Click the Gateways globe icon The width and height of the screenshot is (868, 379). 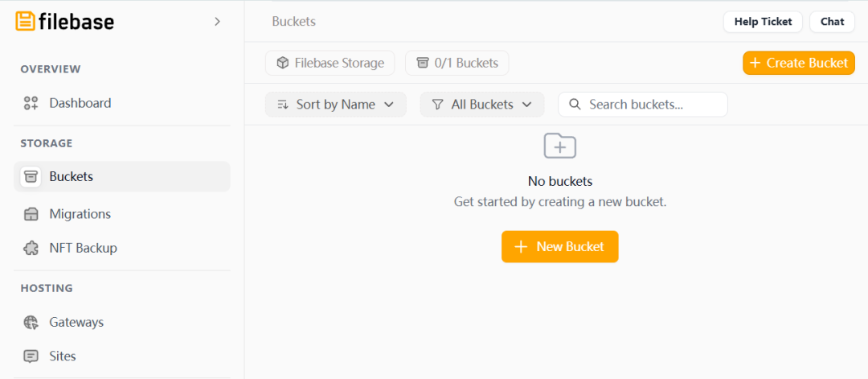coord(31,323)
